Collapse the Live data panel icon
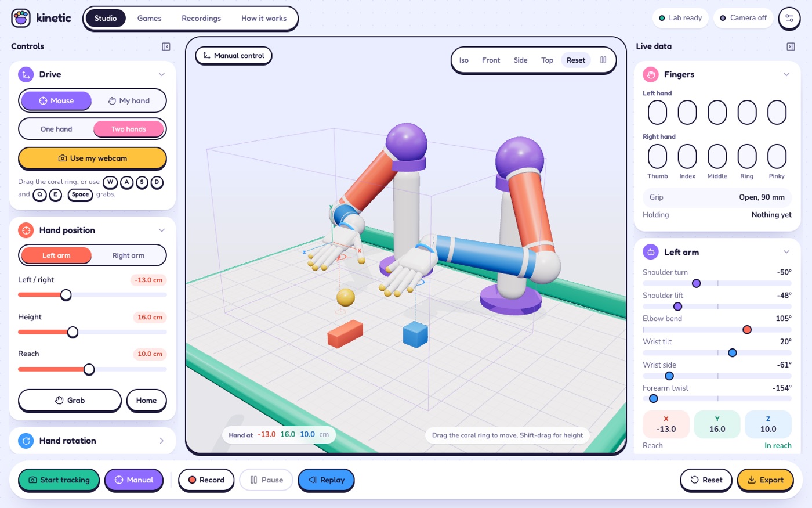Image resolution: width=812 pixels, height=508 pixels. coord(791,46)
